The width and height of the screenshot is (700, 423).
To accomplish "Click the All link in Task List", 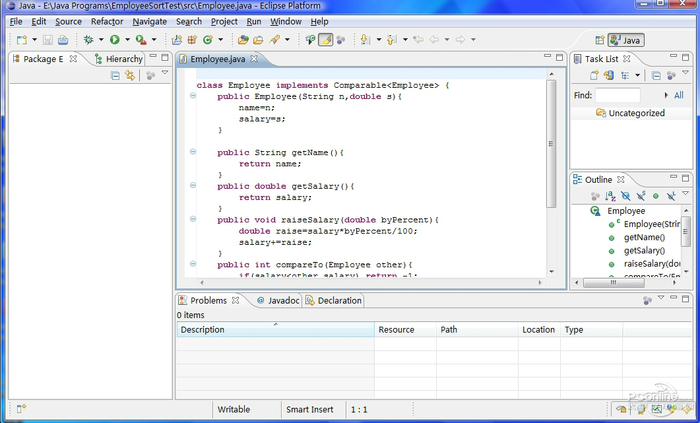I will click(x=678, y=95).
